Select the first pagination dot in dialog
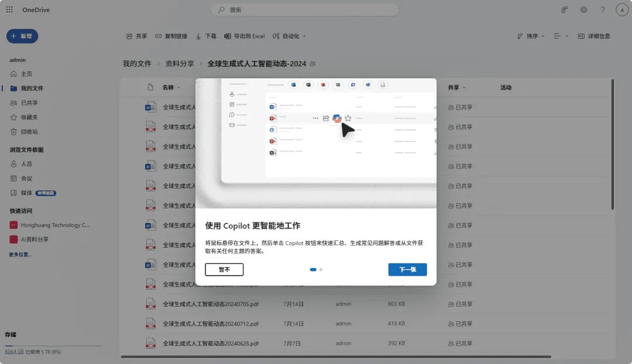 312,270
